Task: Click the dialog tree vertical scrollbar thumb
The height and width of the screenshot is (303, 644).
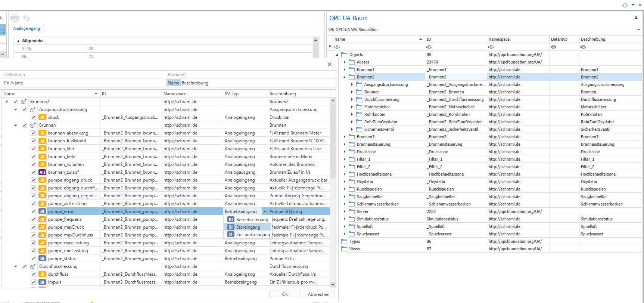Action: click(x=333, y=141)
